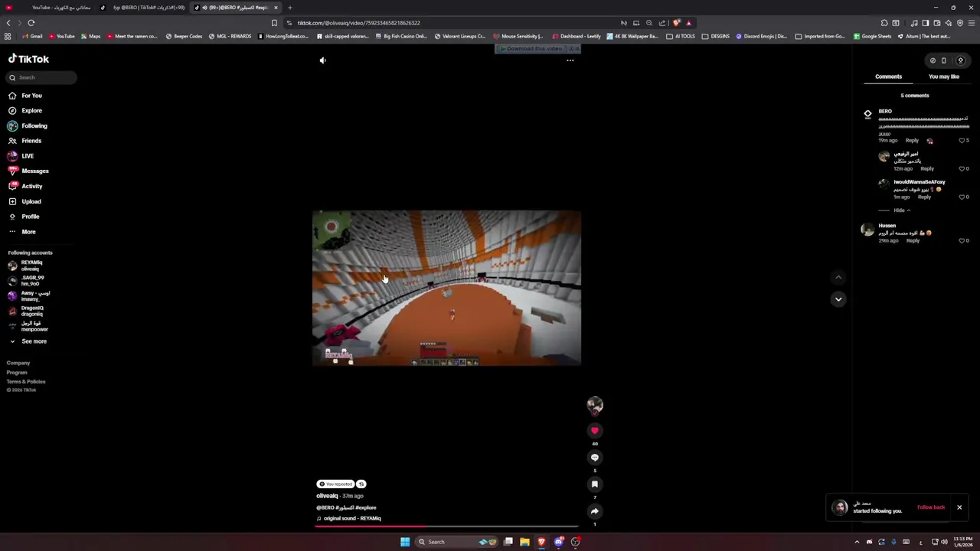Screen dimensions: 980x551
Task: Open Gmail bookmark
Action: click(32, 36)
